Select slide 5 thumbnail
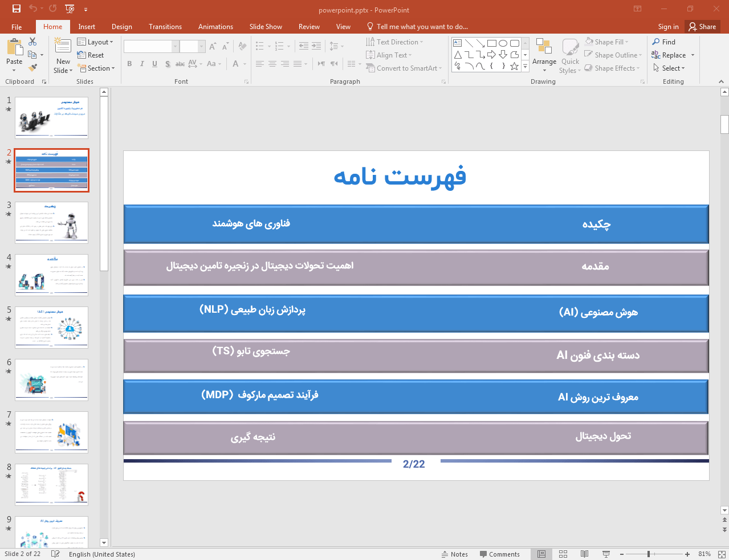 click(51, 328)
